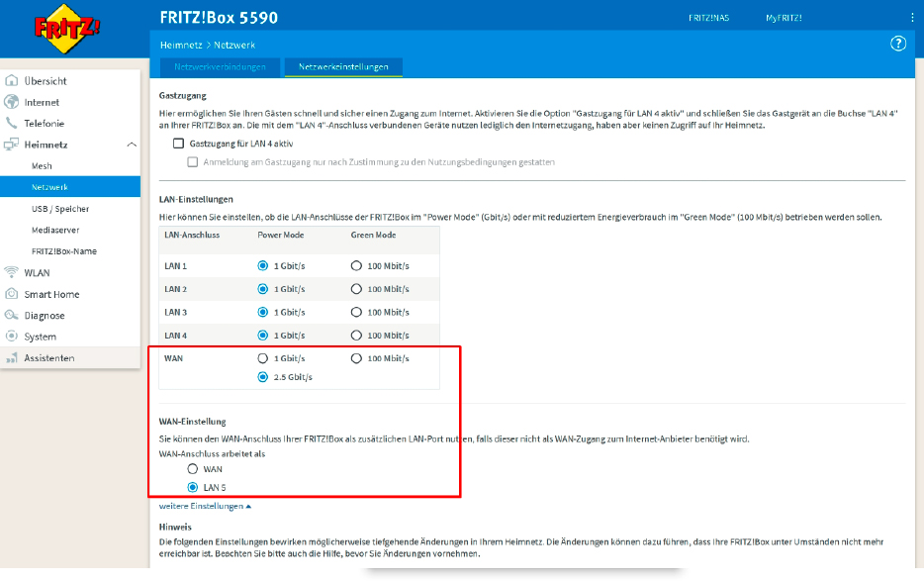Image resolution: width=924 pixels, height=583 pixels.
Task: Click the Assistenten icon
Action: (x=11, y=357)
